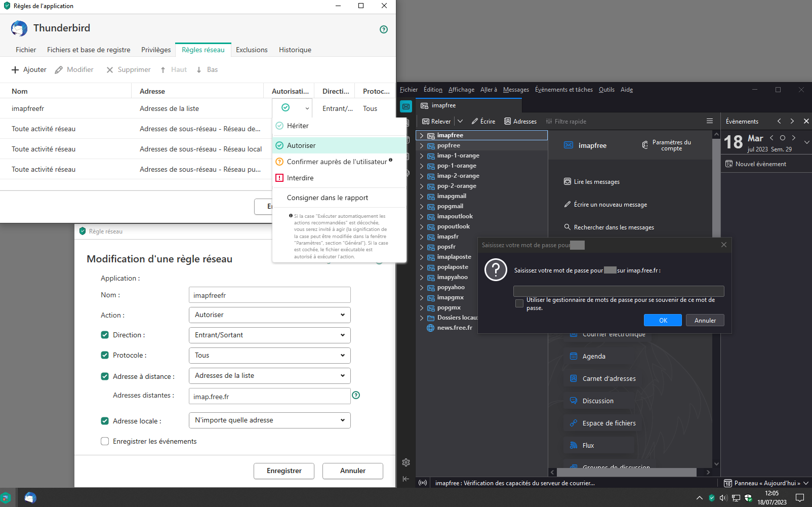Click the help icon beside Adresses distantes

coord(356,395)
